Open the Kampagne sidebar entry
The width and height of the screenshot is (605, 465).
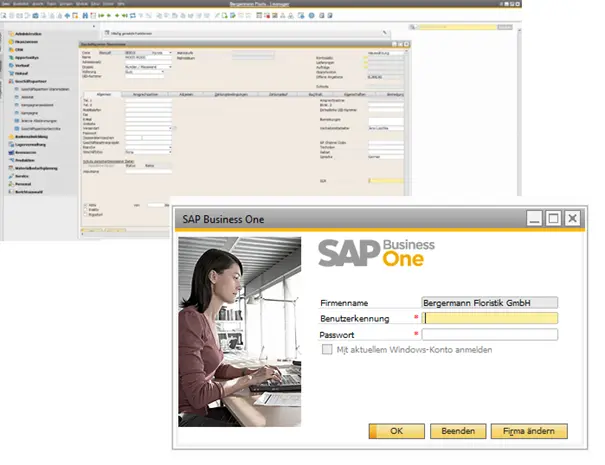tap(29, 113)
